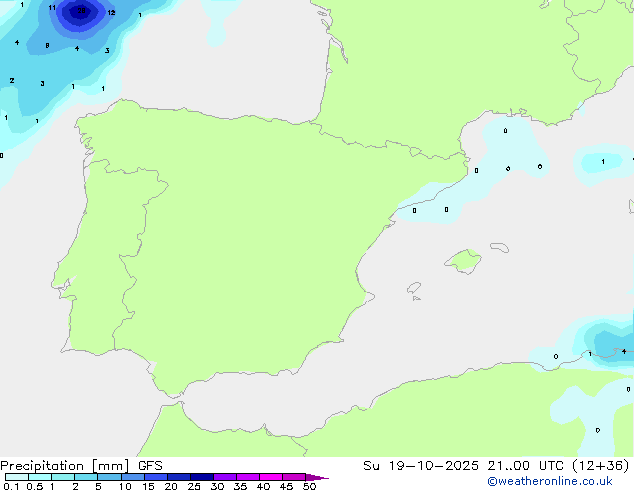Click the "12" precipitation value on the map
Image resolution: width=634 pixels, height=490 pixels.
pos(111,13)
